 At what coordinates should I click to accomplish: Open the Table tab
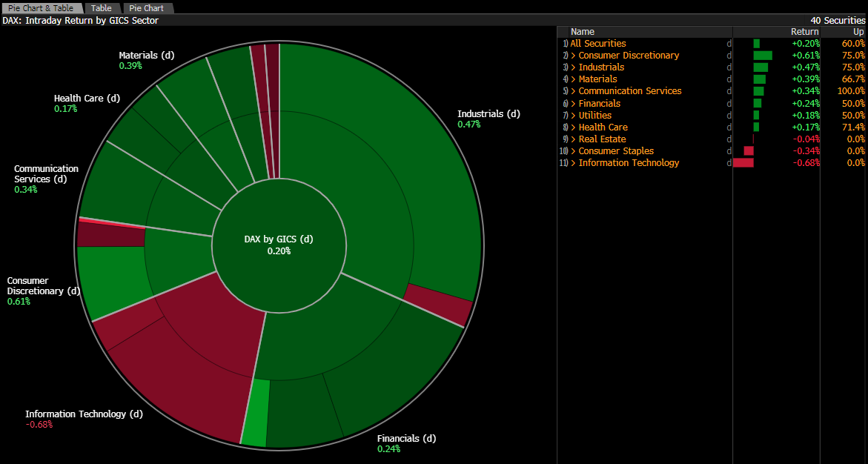click(101, 8)
